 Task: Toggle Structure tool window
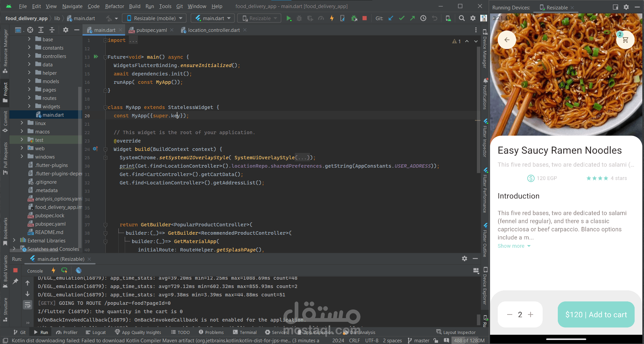click(x=5, y=310)
